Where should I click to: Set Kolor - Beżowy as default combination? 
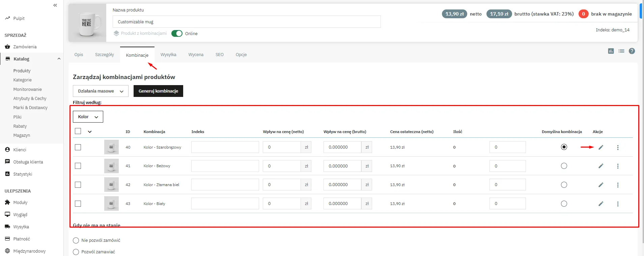564,166
